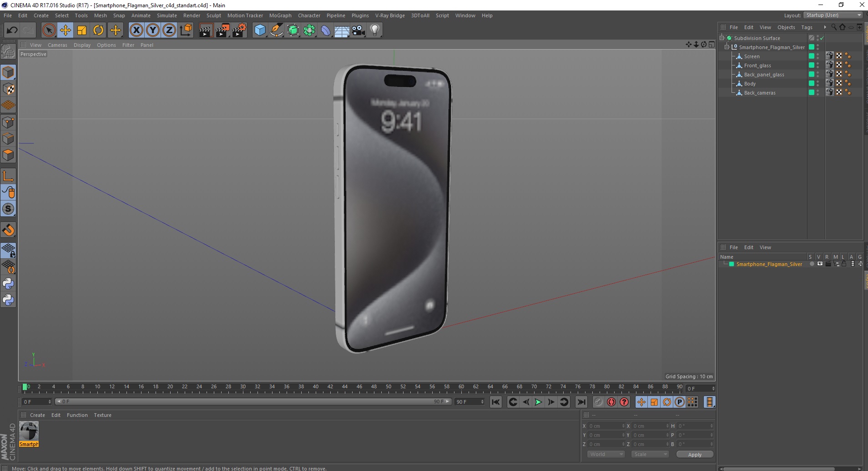Open the V-Ray Bridge menu
This screenshot has width=868, height=471.
[x=390, y=15]
